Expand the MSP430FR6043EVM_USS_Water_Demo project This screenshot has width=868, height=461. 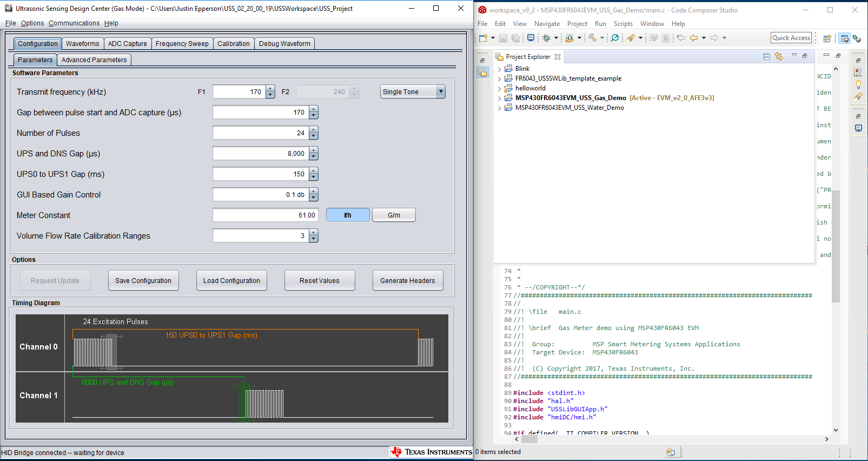click(x=499, y=108)
